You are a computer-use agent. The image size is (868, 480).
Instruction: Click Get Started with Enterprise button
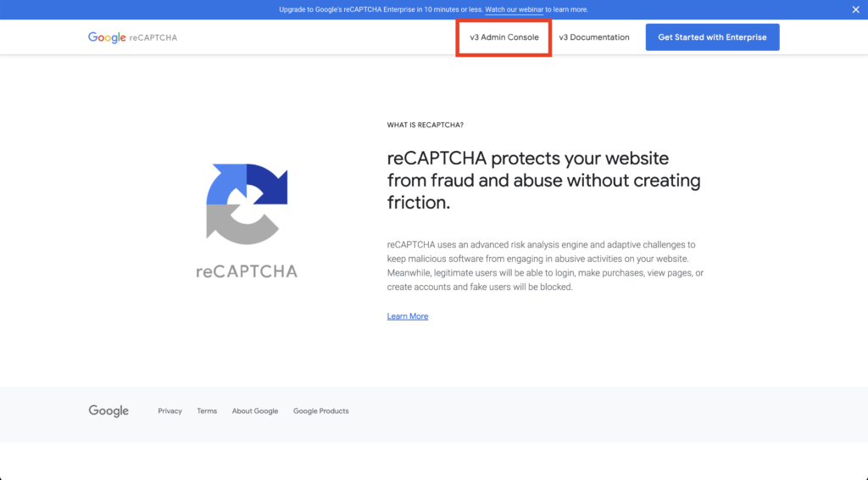coord(712,37)
